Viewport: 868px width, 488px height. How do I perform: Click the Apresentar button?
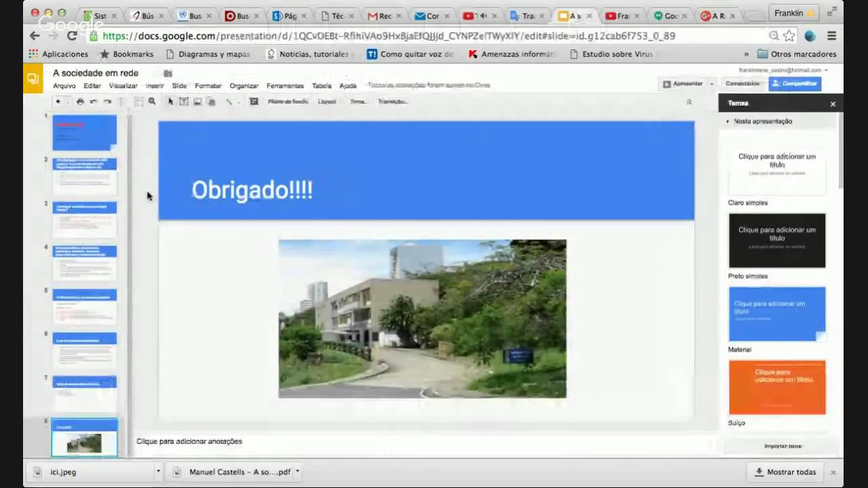click(x=682, y=84)
